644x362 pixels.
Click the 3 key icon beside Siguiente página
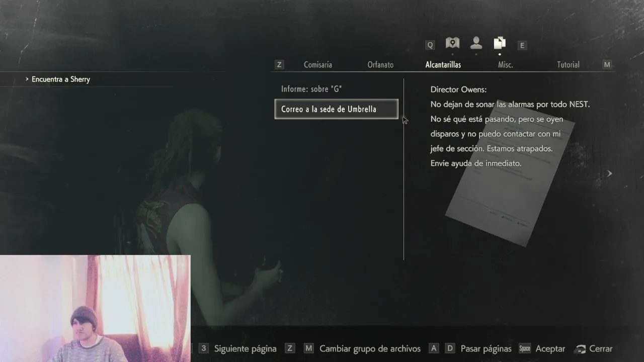203,348
